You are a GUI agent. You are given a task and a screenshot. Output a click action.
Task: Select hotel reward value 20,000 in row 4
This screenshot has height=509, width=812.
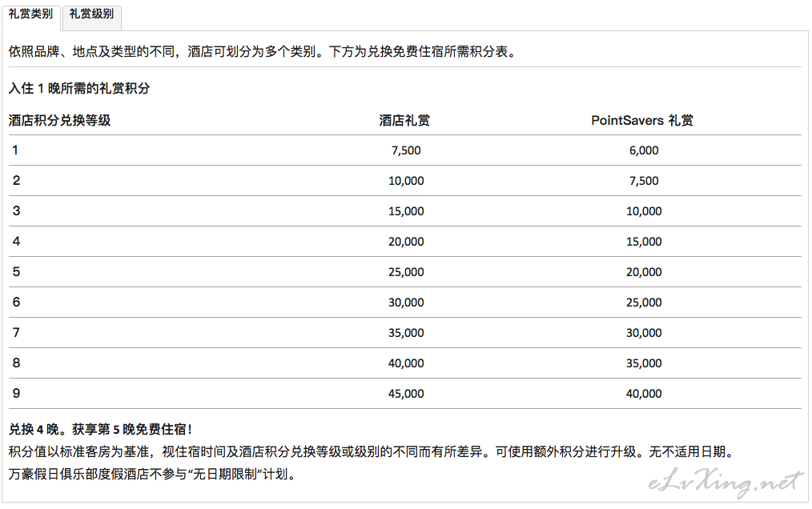click(406, 242)
